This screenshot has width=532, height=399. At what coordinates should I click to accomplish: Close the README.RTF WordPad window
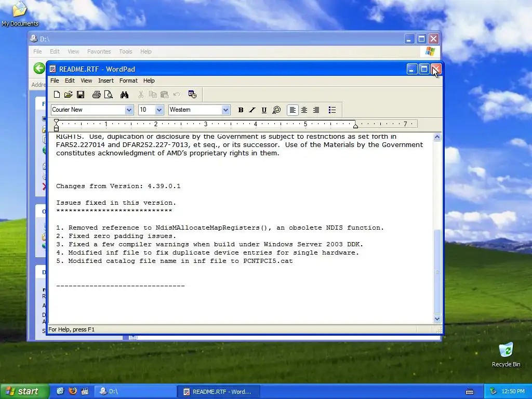click(436, 69)
